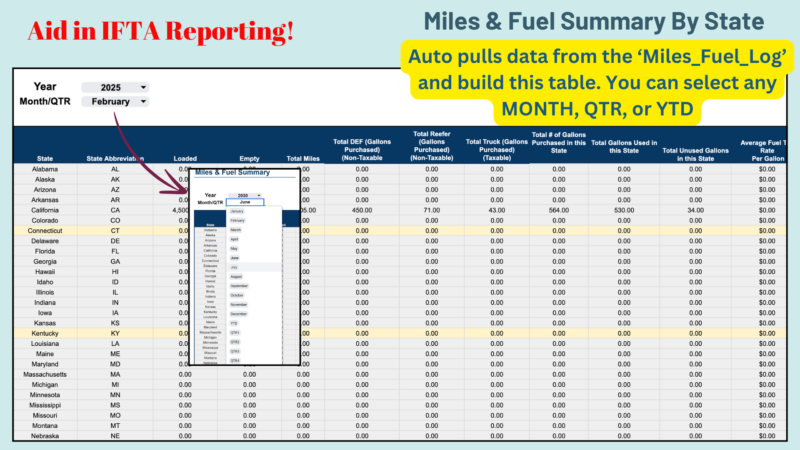
Task: Click the 'Total Reefer (Gallons Purchased)' header
Action: (432, 146)
